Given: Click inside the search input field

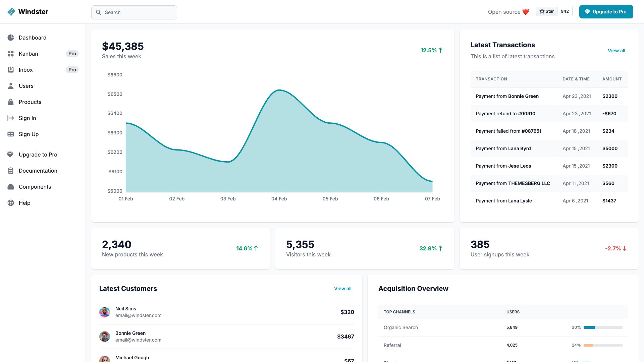Looking at the screenshot, I should coord(134,12).
